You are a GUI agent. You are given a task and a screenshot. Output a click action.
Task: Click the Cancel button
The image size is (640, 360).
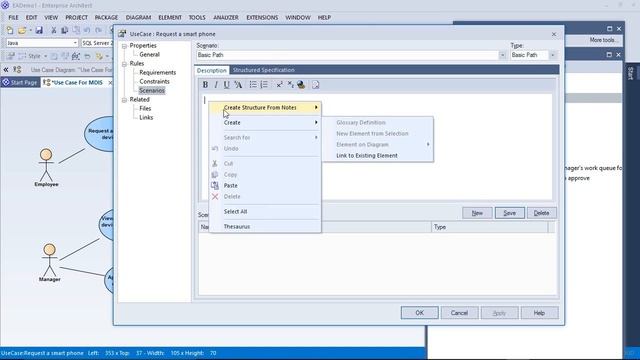459,313
